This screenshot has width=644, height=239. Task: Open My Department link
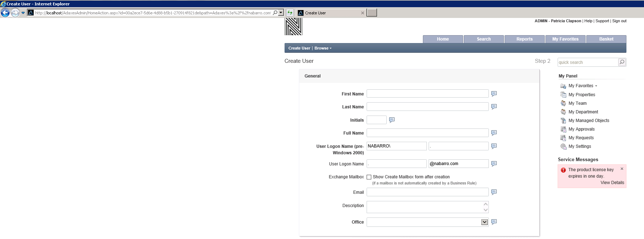click(x=583, y=112)
